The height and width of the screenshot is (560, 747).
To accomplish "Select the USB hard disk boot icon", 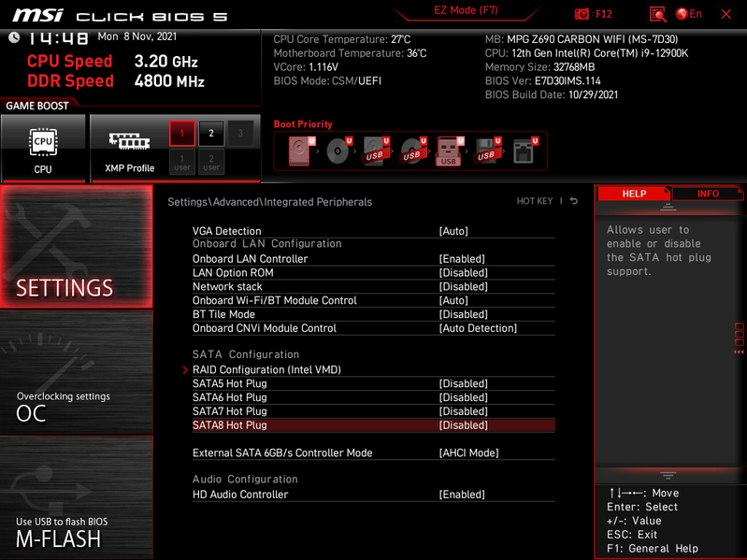I will [x=376, y=151].
